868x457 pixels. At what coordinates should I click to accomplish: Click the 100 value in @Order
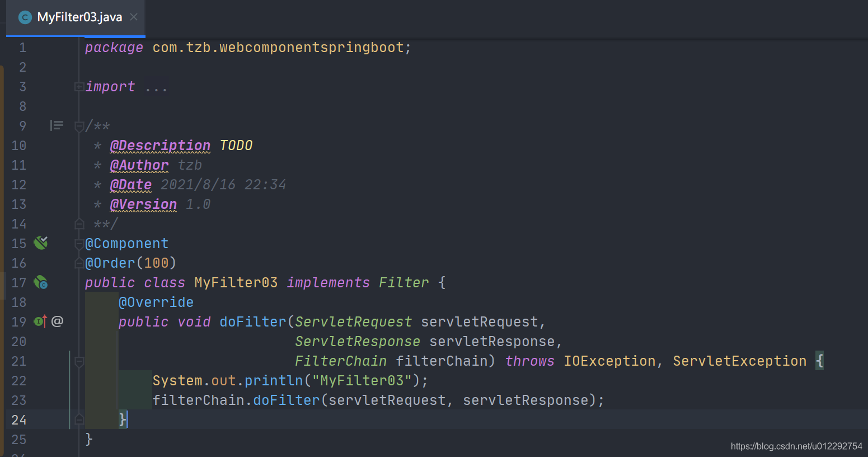(x=156, y=263)
